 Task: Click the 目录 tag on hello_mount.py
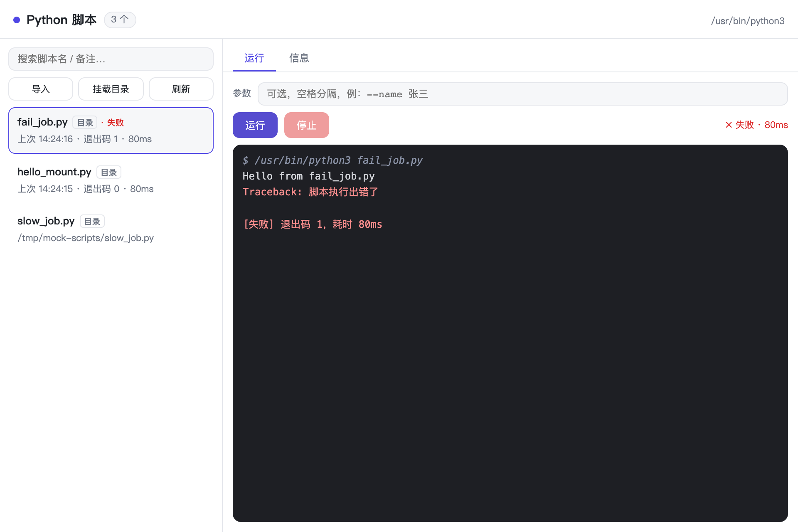tap(109, 172)
